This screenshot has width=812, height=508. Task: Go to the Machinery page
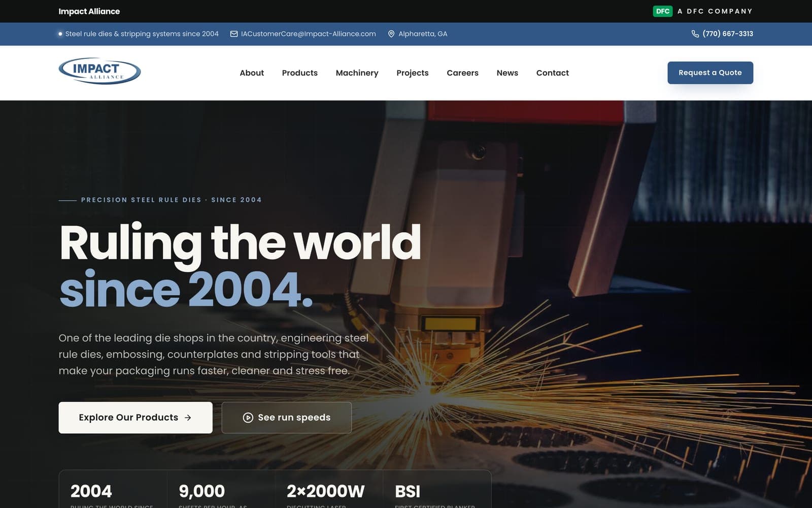coord(357,73)
